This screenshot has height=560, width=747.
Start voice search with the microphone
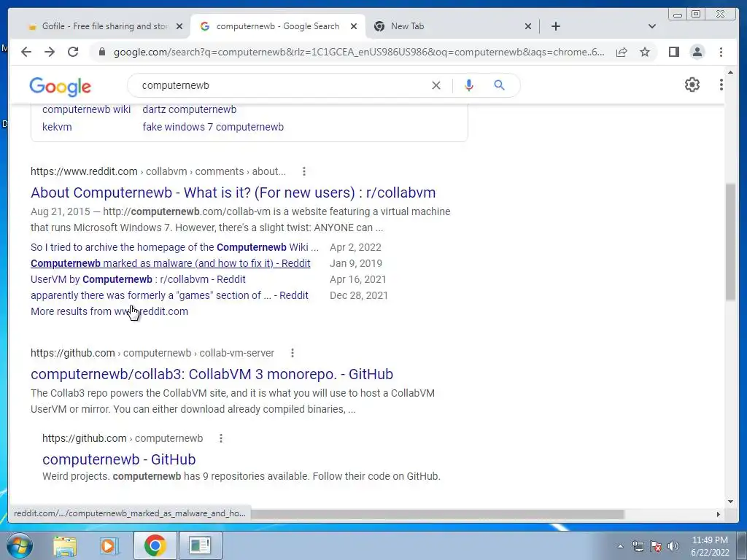(x=469, y=85)
